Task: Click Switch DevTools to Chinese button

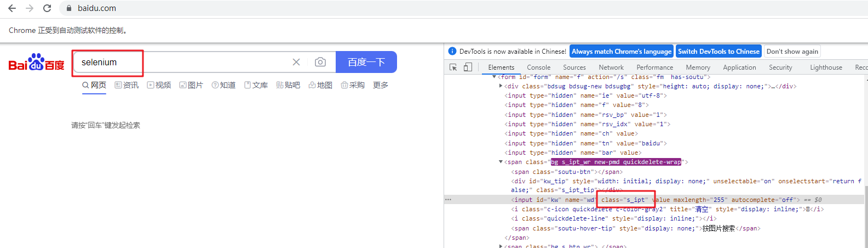Action: click(x=718, y=51)
